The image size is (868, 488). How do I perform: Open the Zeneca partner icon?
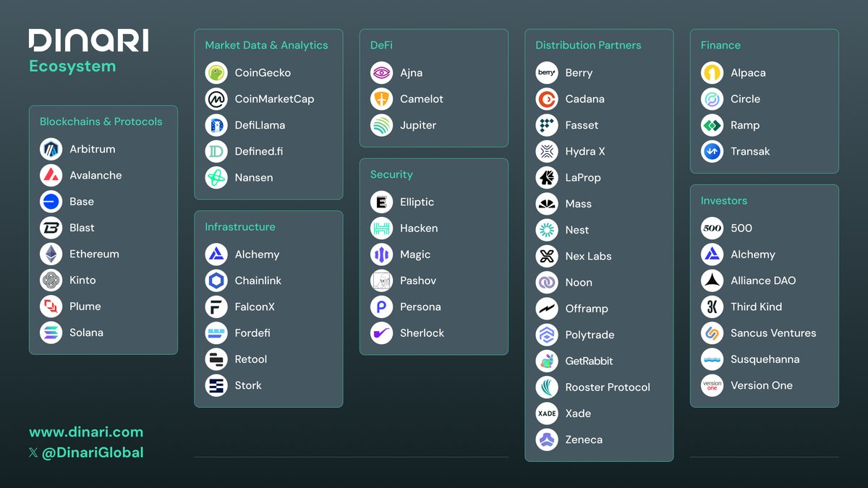[546, 440]
